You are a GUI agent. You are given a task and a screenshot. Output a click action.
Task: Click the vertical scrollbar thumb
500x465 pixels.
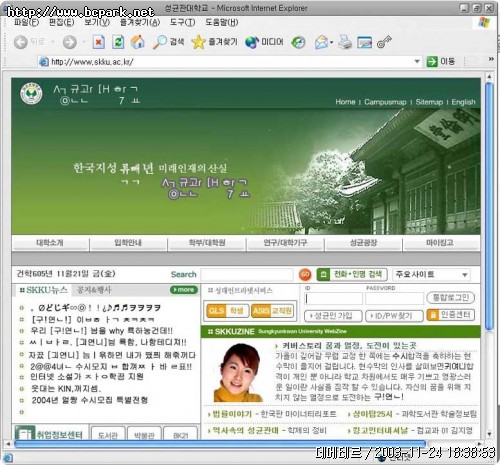[x=489, y=207]
